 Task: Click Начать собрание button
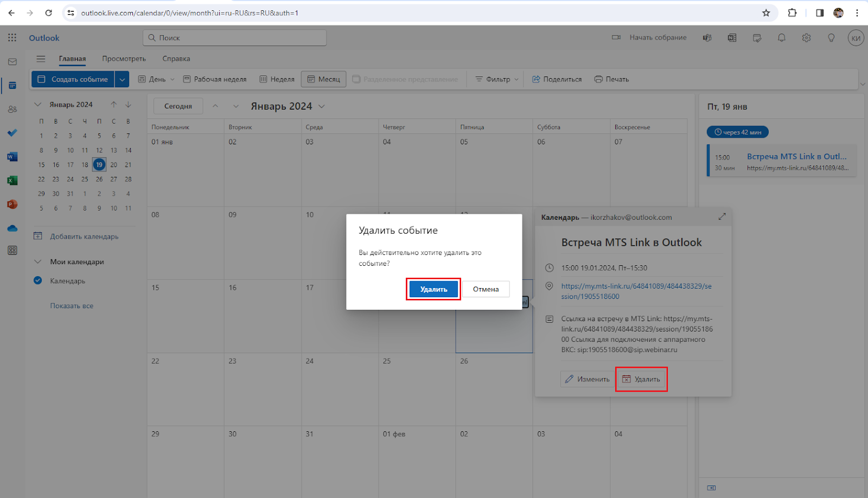(649, 37)
